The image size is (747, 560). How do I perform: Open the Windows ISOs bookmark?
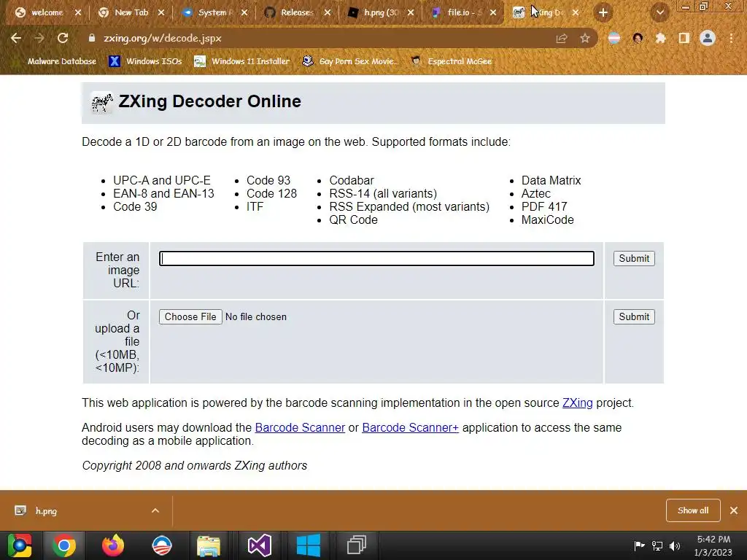pos(146,61)
